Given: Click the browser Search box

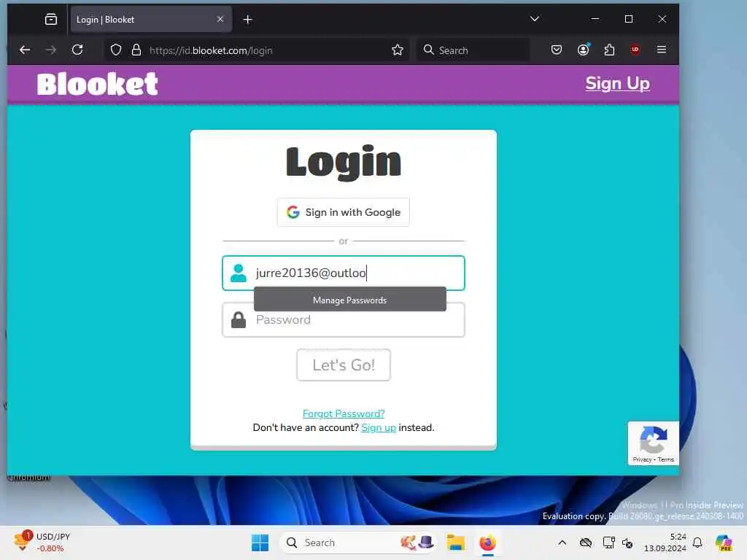Looking at the screenshot, I should pos(473,50).
